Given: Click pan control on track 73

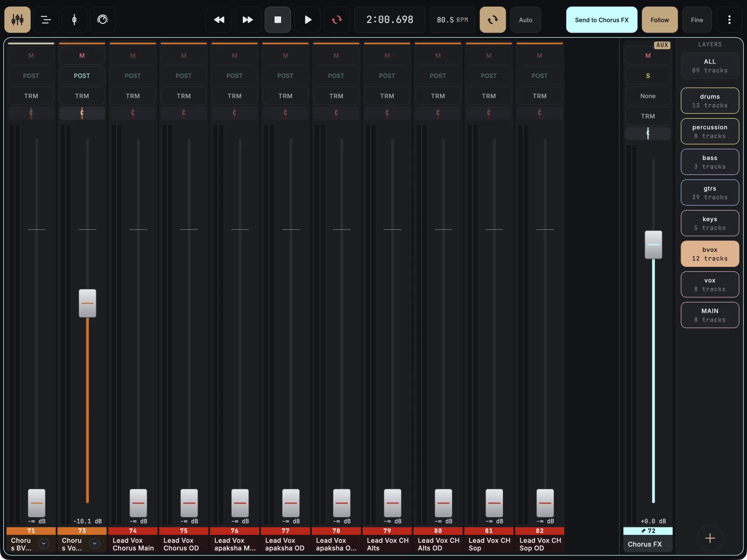Looking at the screenshot, I should coord(82,112).
